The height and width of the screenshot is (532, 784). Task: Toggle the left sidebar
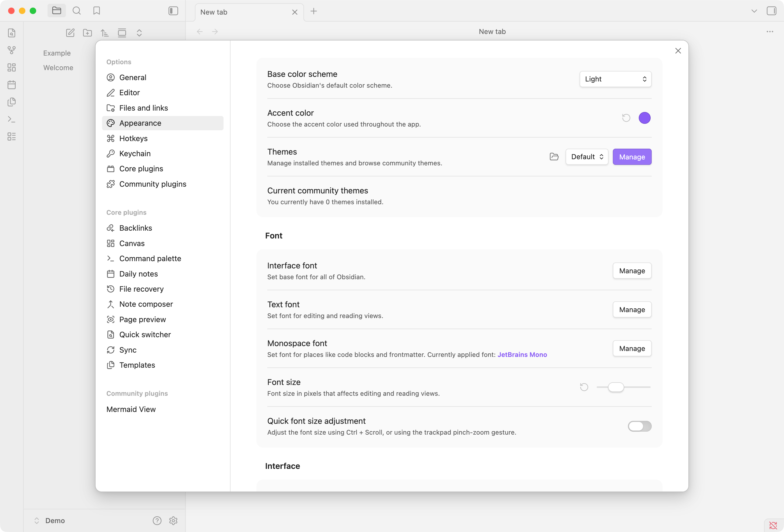[173, 11]
